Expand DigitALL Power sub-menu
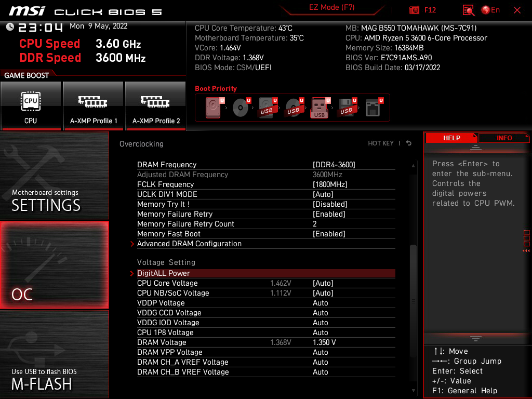The image size is (532, 399). 266,273
